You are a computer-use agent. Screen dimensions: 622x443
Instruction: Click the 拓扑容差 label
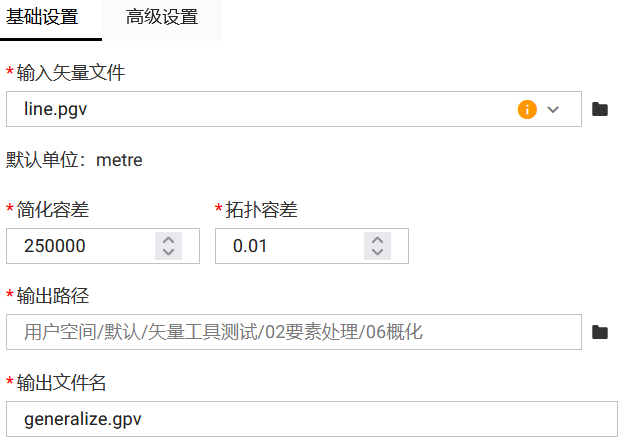pos(261,210)
